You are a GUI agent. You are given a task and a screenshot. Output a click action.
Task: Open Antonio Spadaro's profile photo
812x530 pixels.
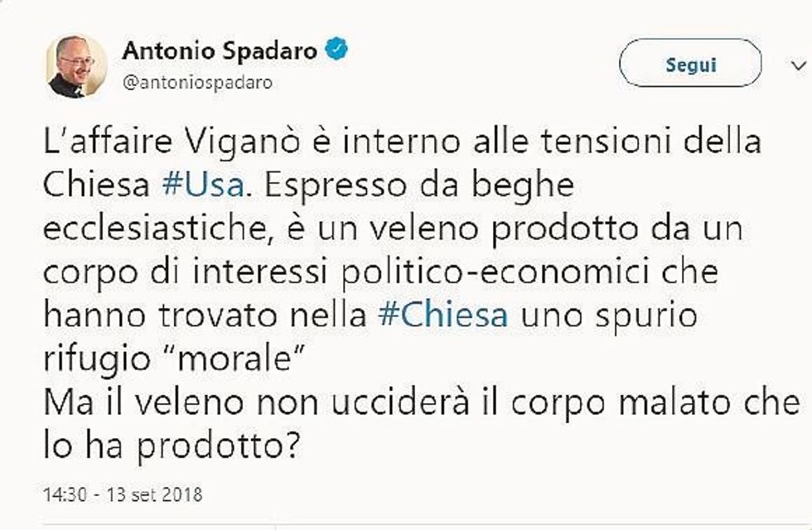click(75, 65)
